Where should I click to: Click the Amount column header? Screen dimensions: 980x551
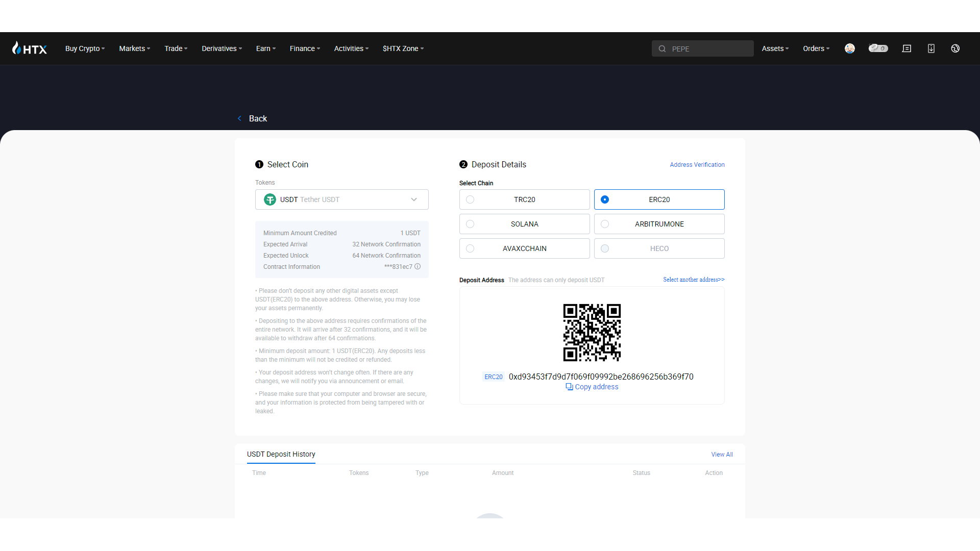click(503, 473)
